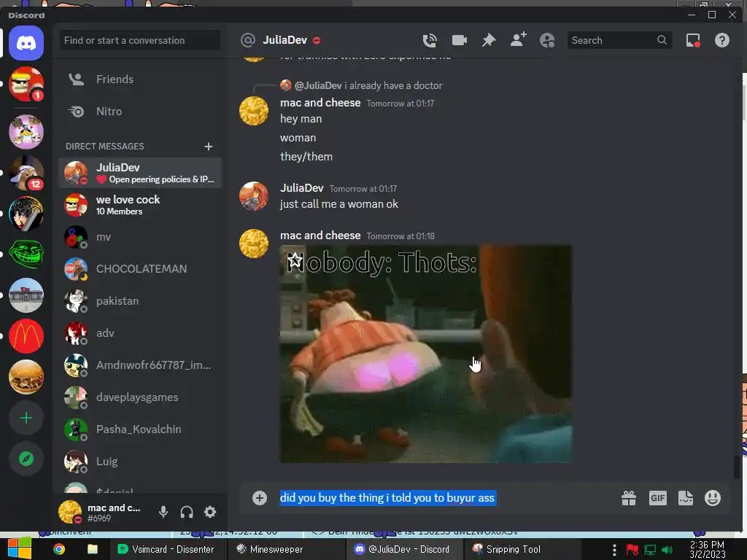This screenshot has height=560, width=747.
Task: Add friends to DM
Action: click(x=519, y=39)
